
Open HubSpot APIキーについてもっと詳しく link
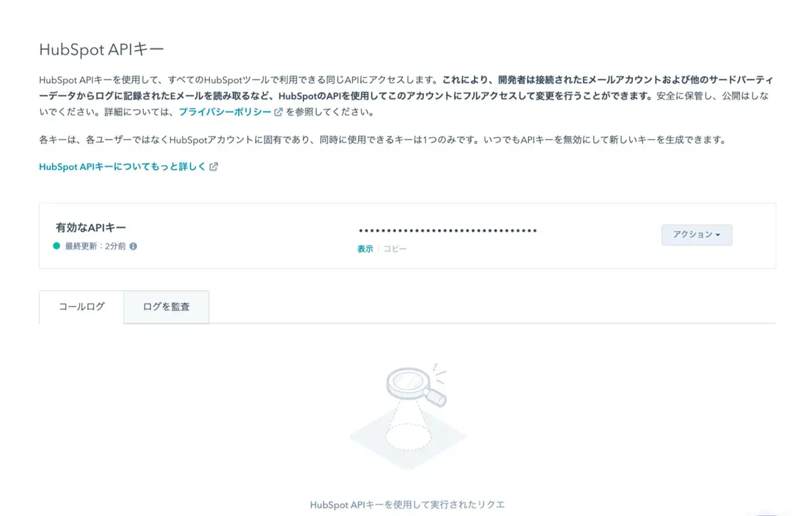pyautogui.click(x=122, y=166)
